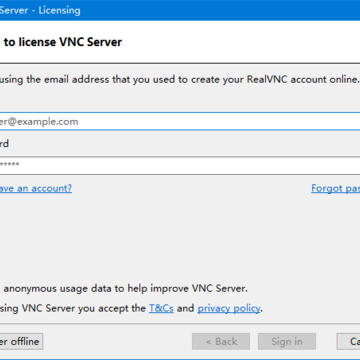The image size is (360, 360).
Task: Click the password input field
Action: [180, 165]
